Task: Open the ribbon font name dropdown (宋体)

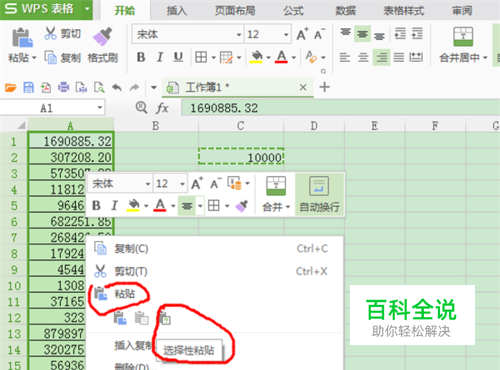Action: tap(239, 35)
